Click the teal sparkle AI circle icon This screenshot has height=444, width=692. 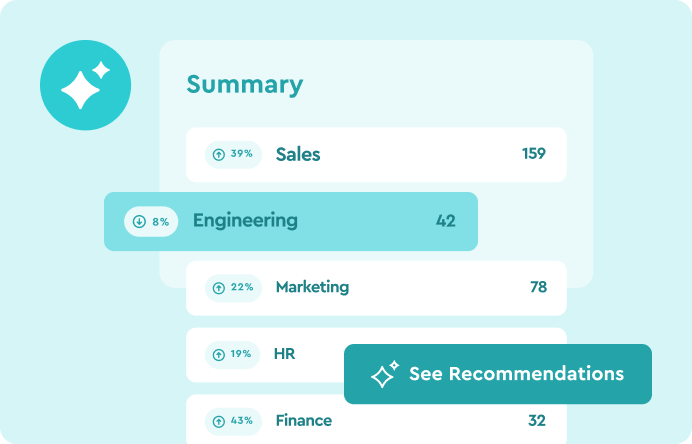pyautogui.click(x=85, y=85)
